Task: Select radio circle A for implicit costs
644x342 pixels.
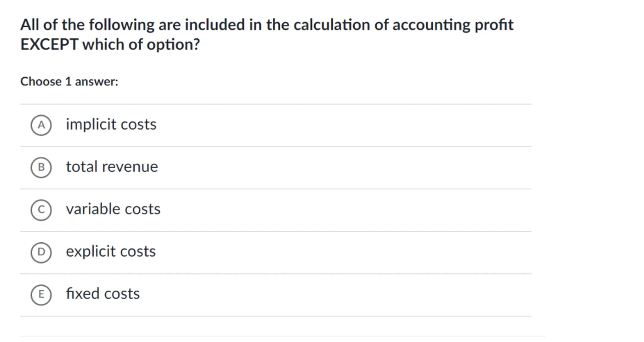Action: tap(41, 125)
